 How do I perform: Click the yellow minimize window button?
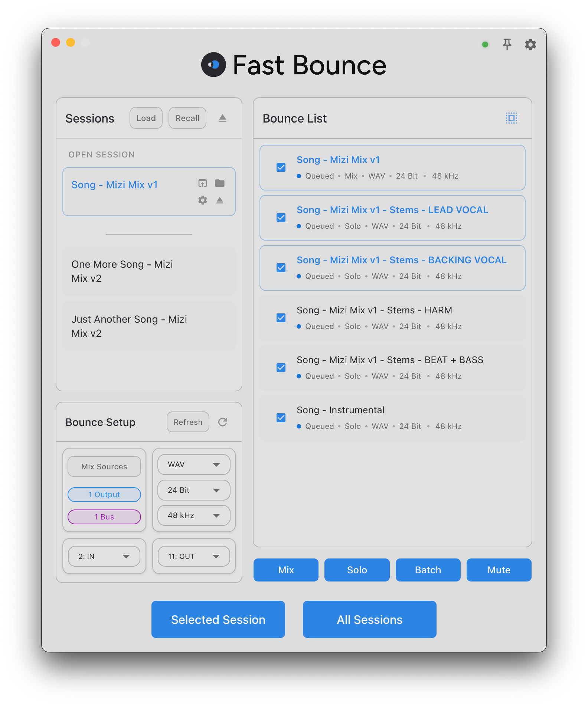click(x=71, y=42)
